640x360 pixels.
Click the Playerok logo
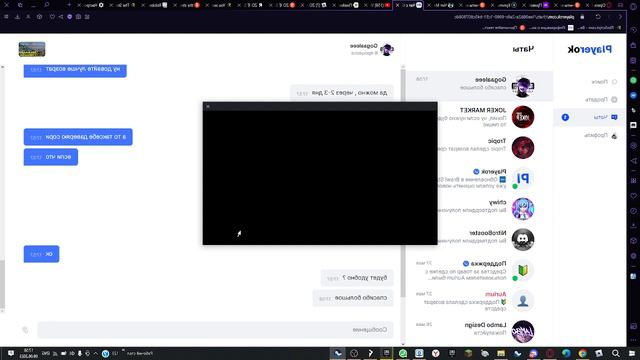tap(590, 49)
